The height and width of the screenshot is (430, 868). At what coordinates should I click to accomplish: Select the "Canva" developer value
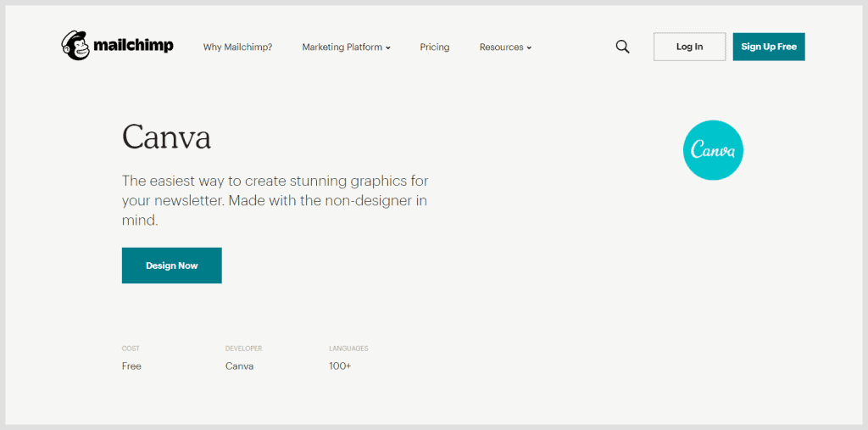pos(239,366)
